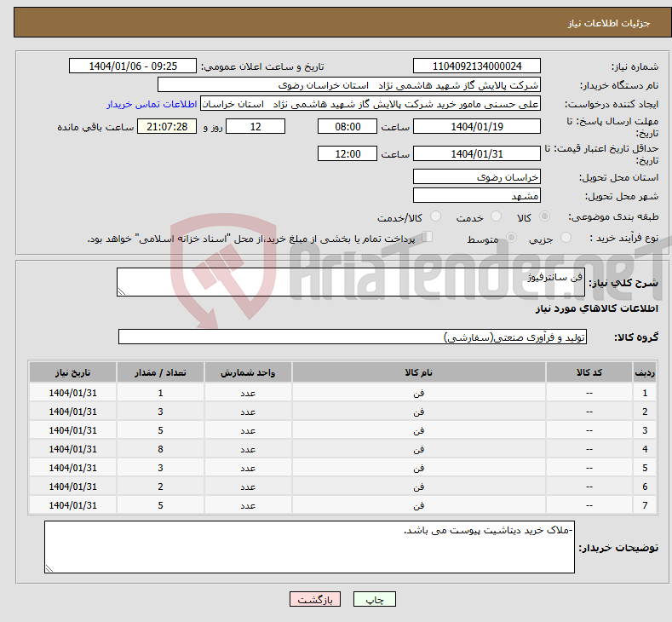Click the تاریخ نیاز column header

(72, 373)
